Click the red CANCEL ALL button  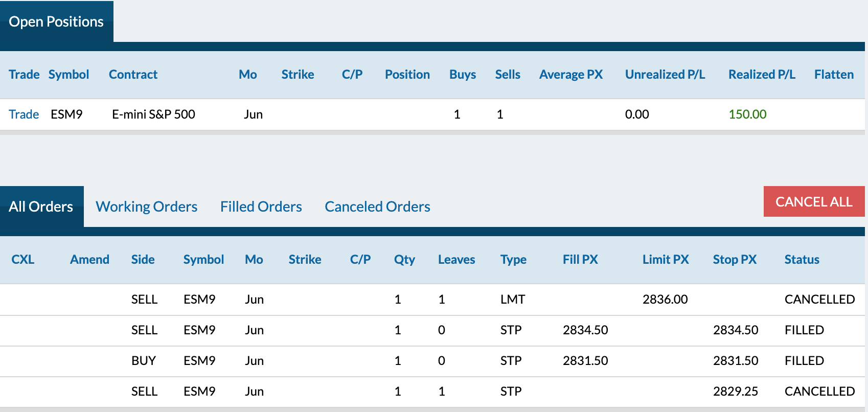814,201
